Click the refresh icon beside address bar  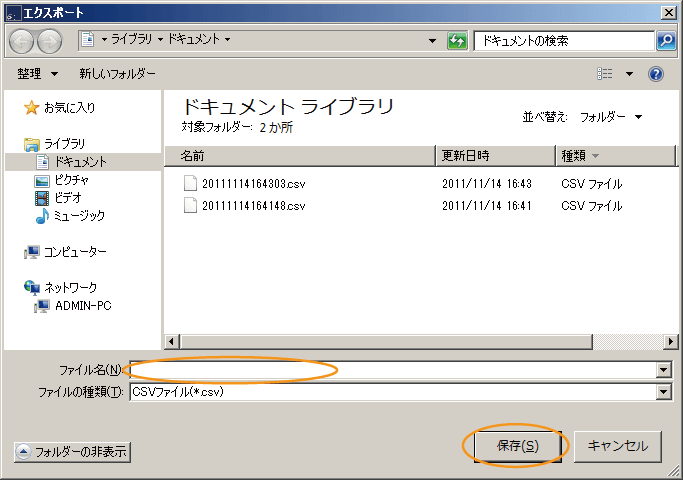coord(457,41)
